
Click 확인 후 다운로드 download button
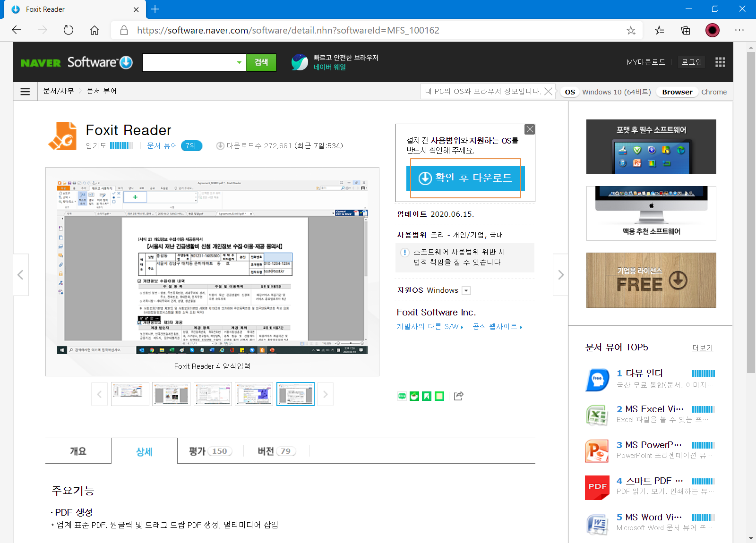pos(465,178)
